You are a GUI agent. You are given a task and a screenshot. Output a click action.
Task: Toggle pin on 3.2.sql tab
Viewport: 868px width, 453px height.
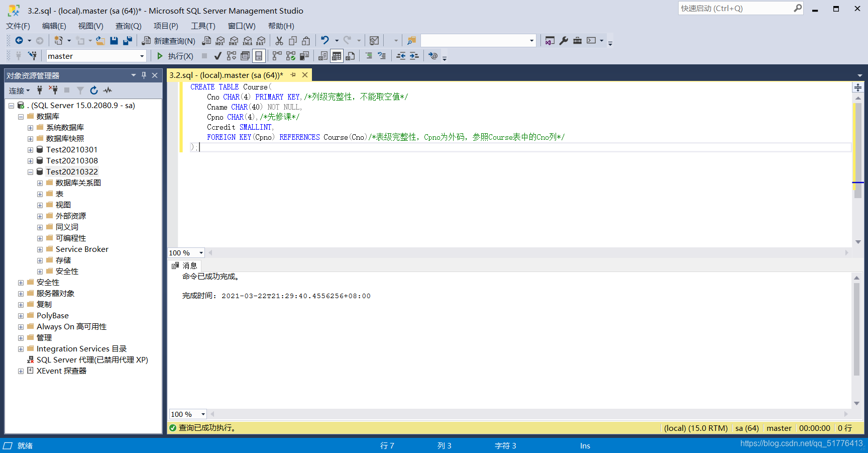[293, 75]
